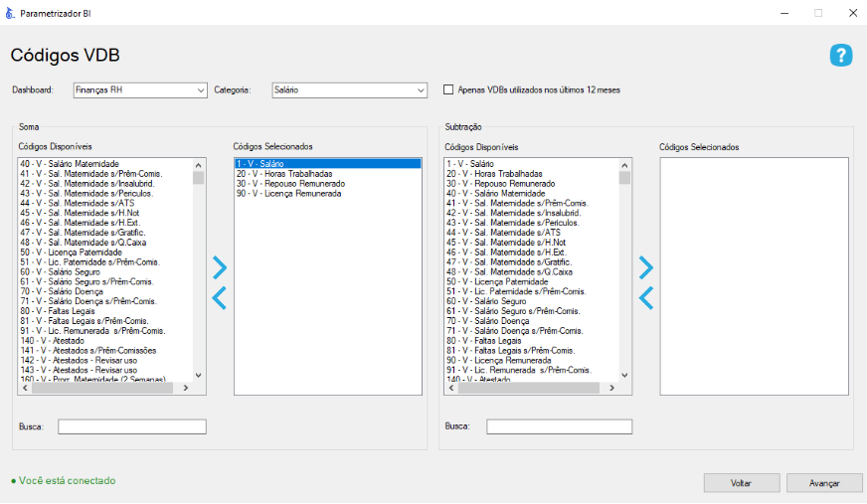Screen dimensions: 867x504
Task: Open the blue help question mark icon
Action: coord(841,56)
